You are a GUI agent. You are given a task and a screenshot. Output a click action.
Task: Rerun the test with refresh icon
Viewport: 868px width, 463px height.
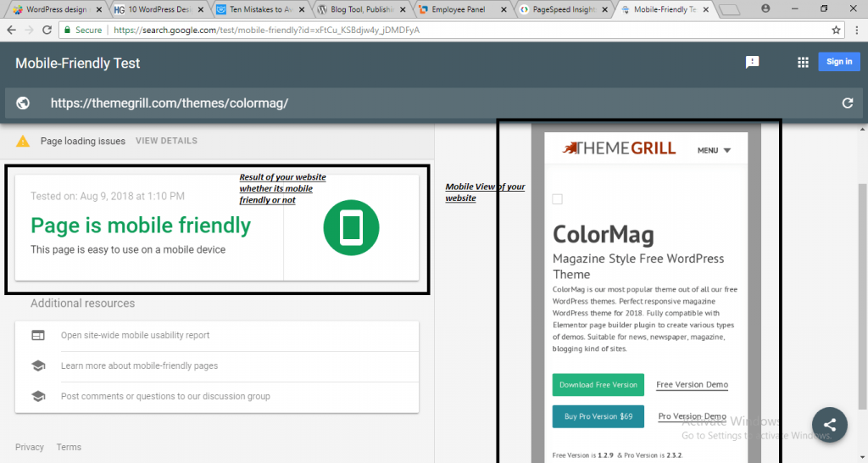click(847, 103)
